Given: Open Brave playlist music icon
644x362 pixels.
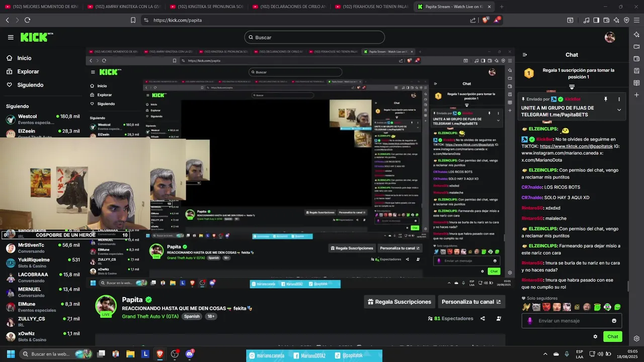Looking at the screenshot, I should [x=586, y=20].
